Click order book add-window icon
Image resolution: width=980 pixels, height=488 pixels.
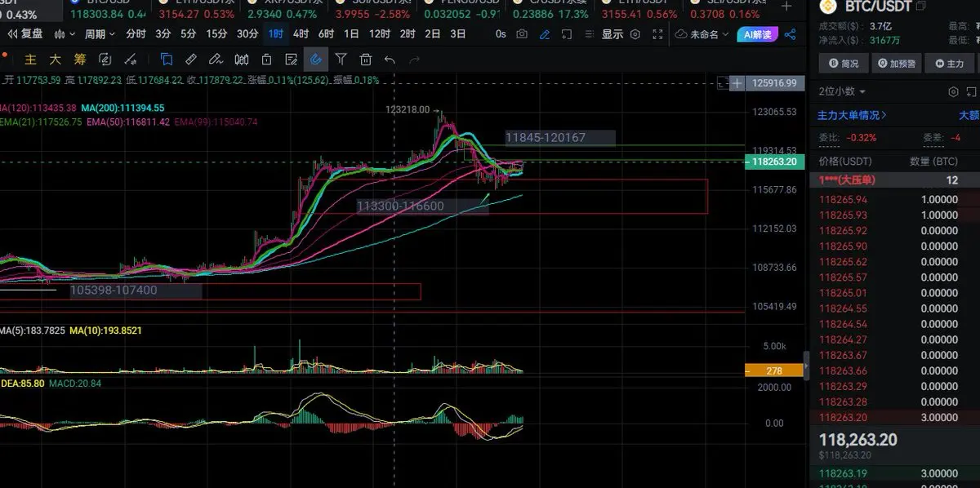pos(969,91)
